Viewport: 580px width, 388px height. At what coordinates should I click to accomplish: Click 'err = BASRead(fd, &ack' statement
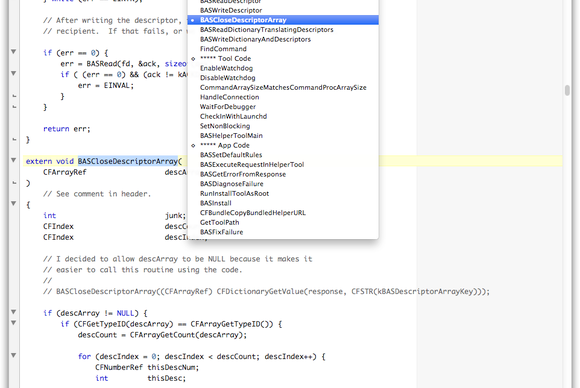pyautogui.click(x=124, y=64)
